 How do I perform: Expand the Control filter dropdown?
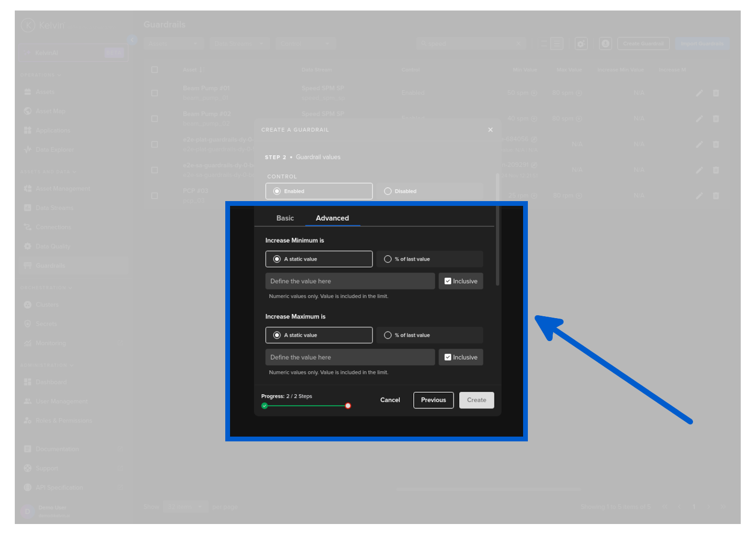(305, 43)
